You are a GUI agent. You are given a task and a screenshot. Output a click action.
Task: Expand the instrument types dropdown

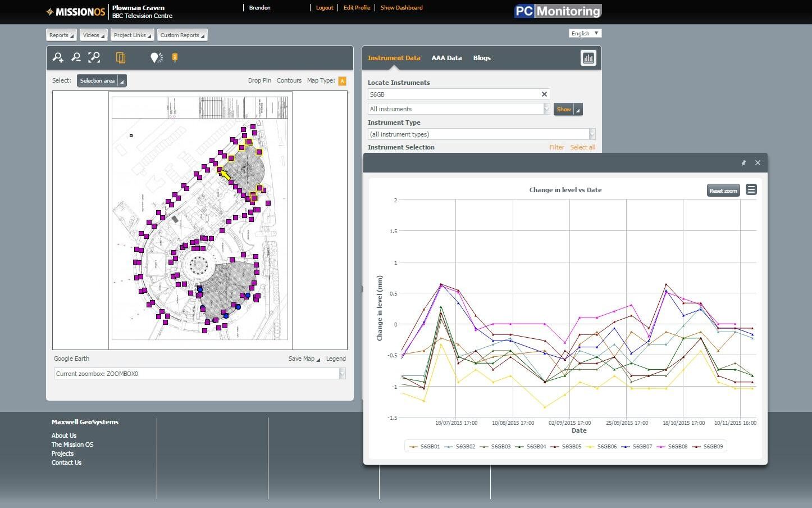tap(591, 134)
